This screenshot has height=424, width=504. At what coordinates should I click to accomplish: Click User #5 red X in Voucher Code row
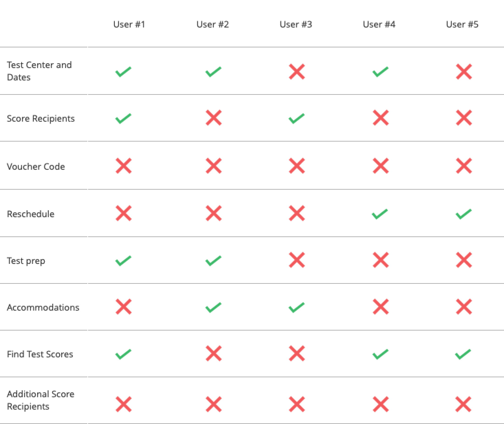[x=464, y=166]
